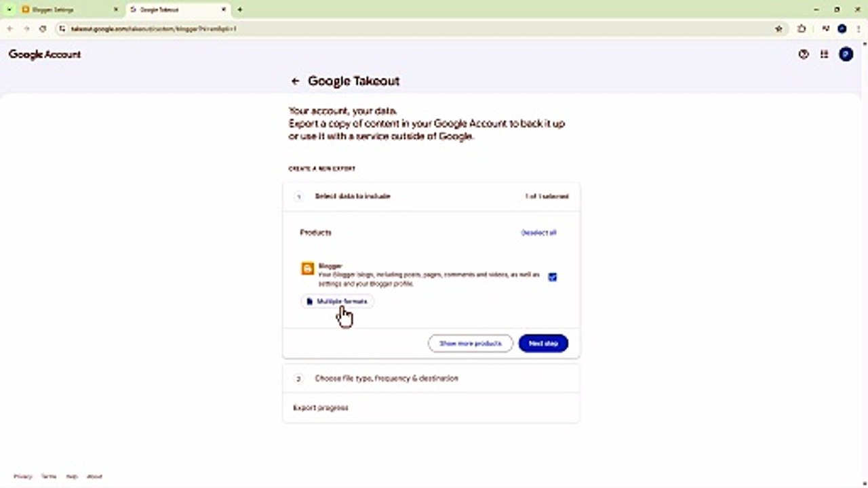Click the 'Create a new export' label
The height and width of the screenshot is (488, 868).
(322, 169)
